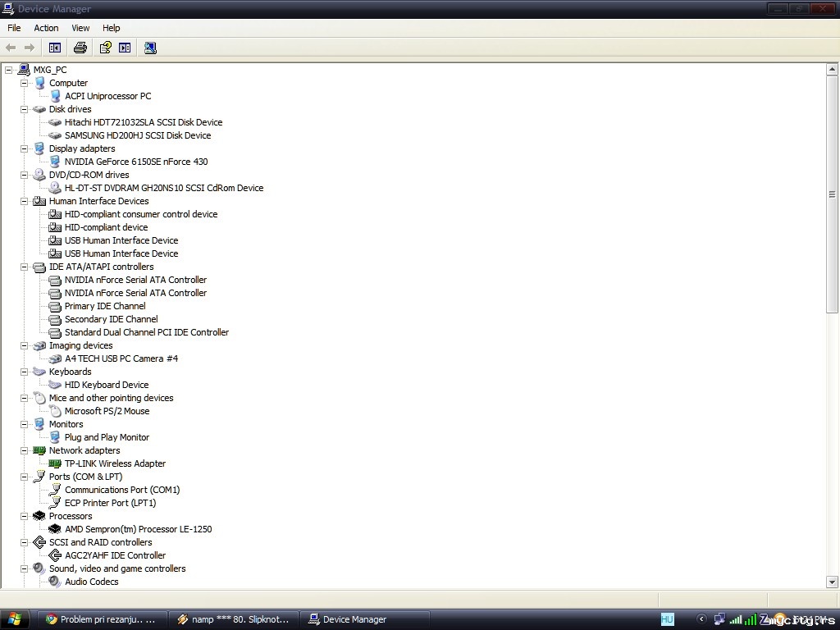Viewport: 840px width, 630px height.
Task: Open the Action menu
Action: 46,28
